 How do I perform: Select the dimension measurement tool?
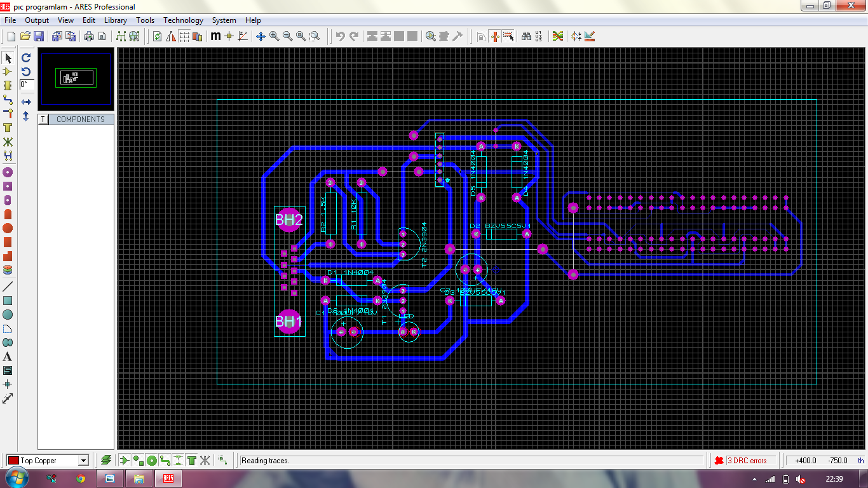click(x=8, y=398)
